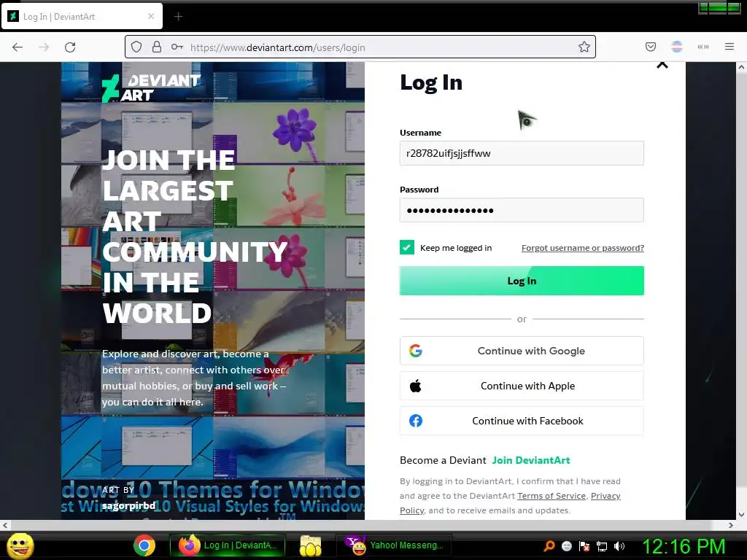This screenshot has width=747, height=560.
Task: Click Continue with Facebook button
Action: (522, 421)
